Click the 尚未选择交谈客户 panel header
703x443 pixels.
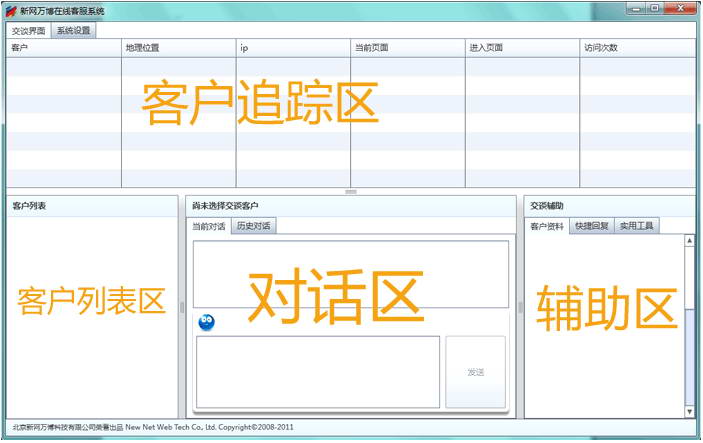tap(351, 206)
